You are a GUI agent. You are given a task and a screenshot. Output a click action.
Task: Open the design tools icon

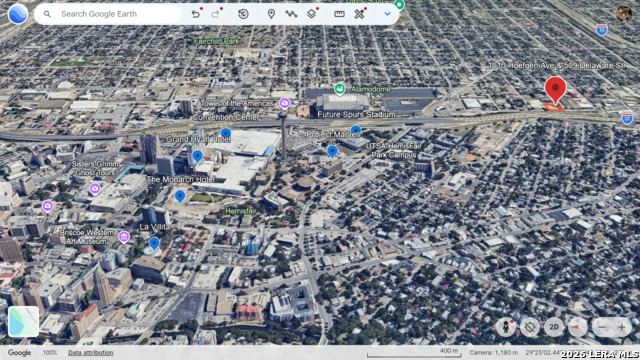click(359, 14)
